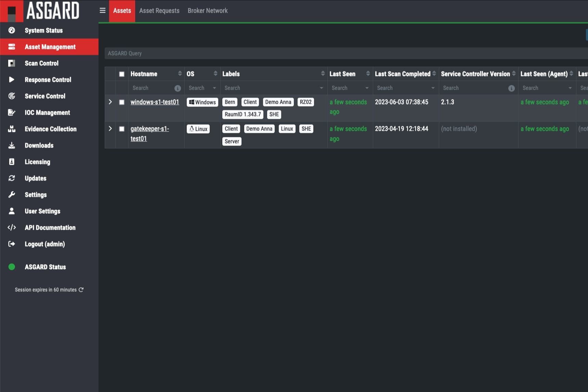This screenshot has width=588, height=392.
Task: Click the IOC Management edit icon
Action: coord(12,112)
